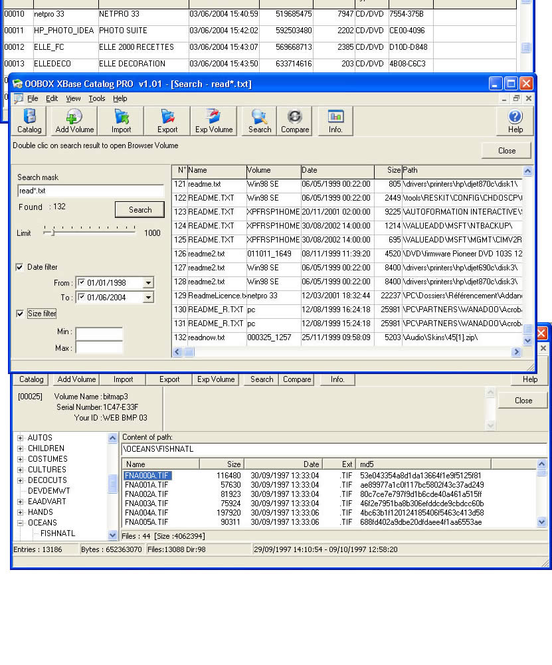Select the EAADVART folder in the tree
This screenshot has height=665, width=552.
(x=47, y=501)
